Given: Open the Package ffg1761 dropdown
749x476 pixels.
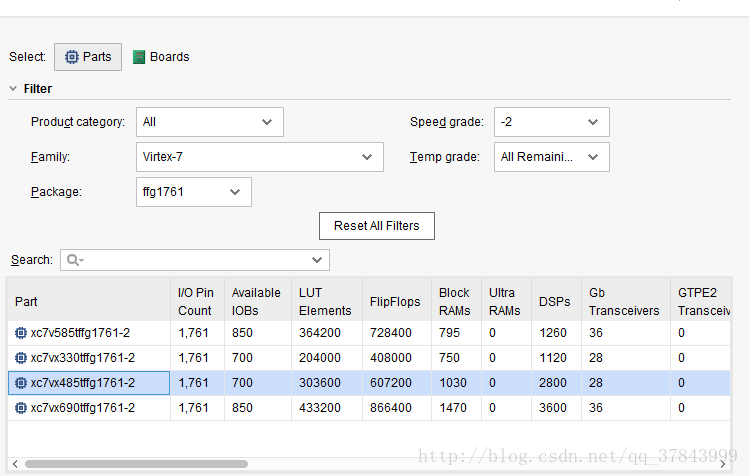Looking at the screenshot, I should (x=194, y=192).
